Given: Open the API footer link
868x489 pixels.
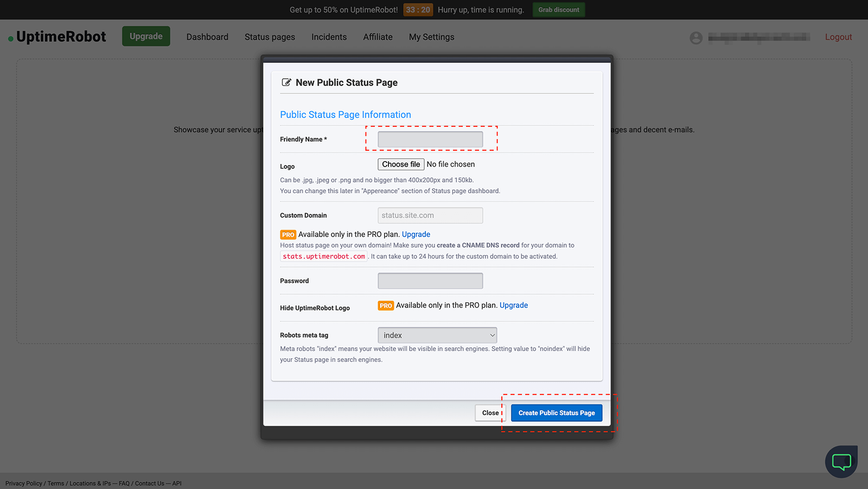Looking at the screenshot, I should 177,484.
